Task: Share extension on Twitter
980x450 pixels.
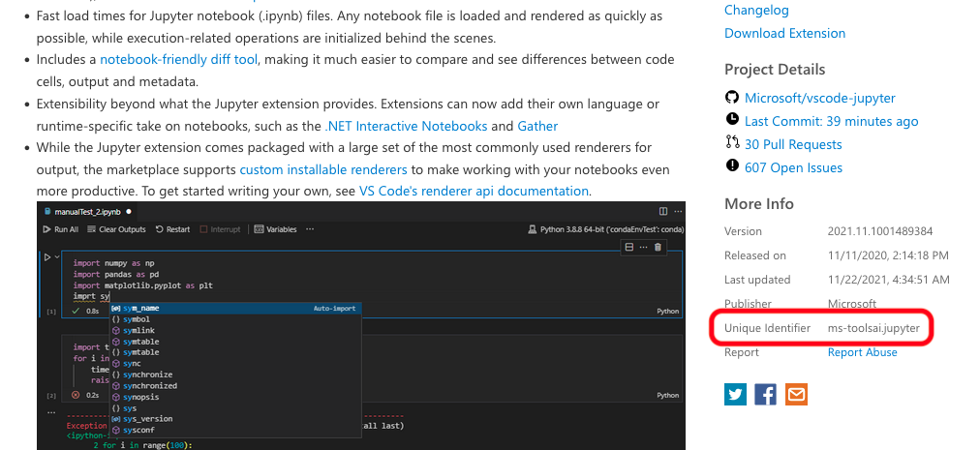Action: pyautogui.click(x=735, y=395)
